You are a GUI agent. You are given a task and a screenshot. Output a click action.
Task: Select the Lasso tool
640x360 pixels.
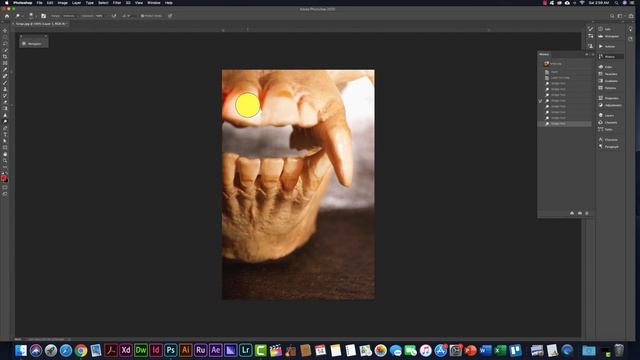(x=5, y=43)
